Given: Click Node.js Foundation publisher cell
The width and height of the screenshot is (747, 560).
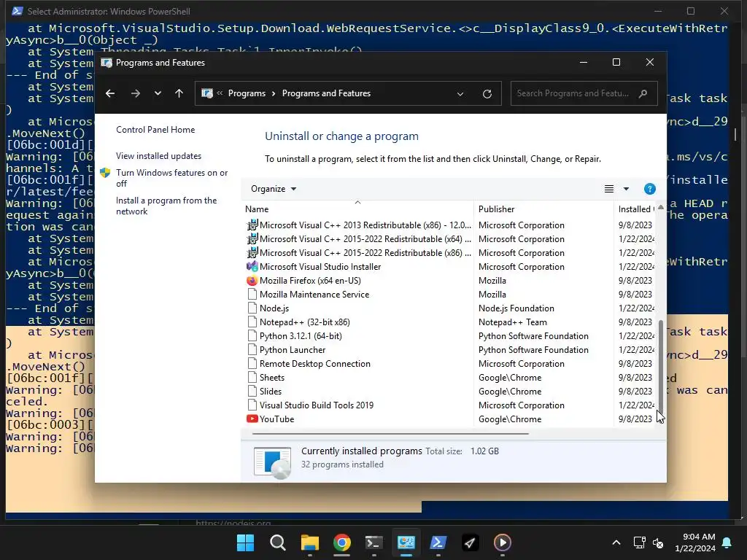Looking at the screenshot, I should coord(516,308).
